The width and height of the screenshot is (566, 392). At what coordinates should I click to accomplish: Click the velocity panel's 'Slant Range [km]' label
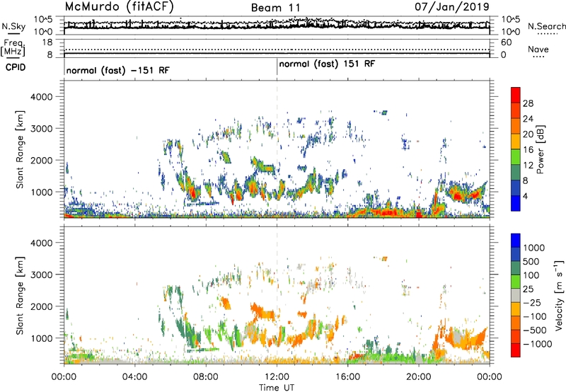click(x=20, y=296)
